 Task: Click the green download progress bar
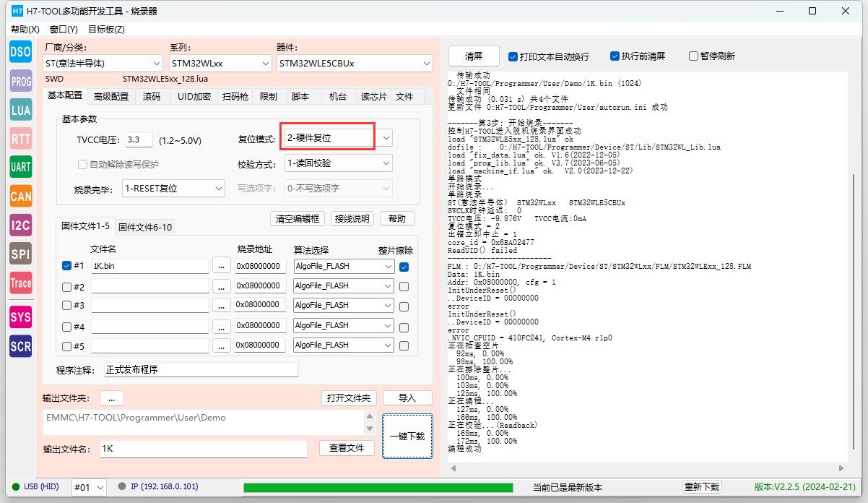point(378,488)
